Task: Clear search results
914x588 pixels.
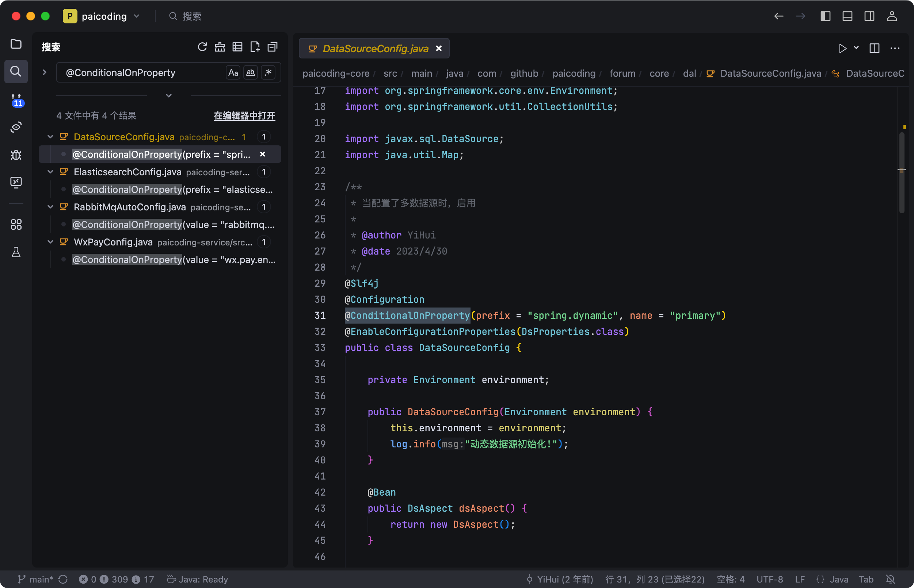Action: 220,47
